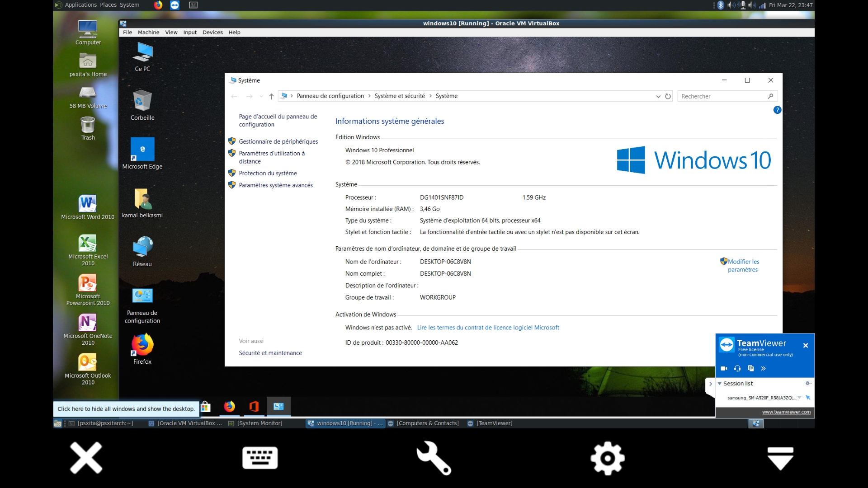Close the TeamViewer session panel

coord(806,345)
